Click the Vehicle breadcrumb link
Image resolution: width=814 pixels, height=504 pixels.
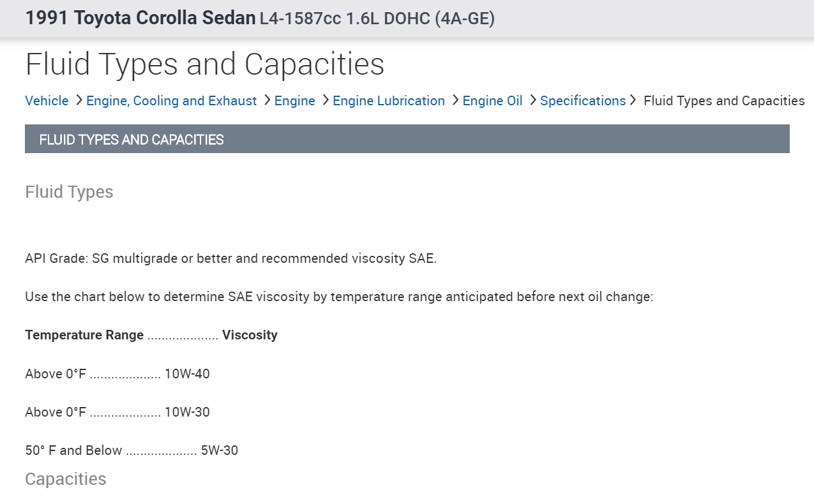tap(47, 101)
